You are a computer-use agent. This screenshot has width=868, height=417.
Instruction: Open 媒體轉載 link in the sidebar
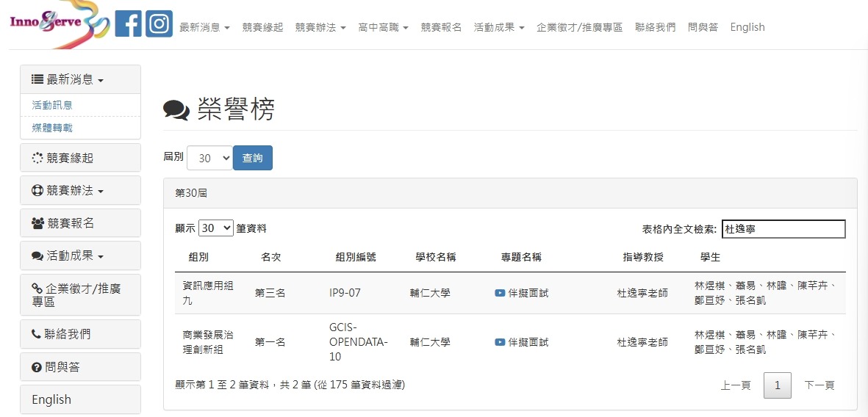pyautogui.click(x=52, y=128)
